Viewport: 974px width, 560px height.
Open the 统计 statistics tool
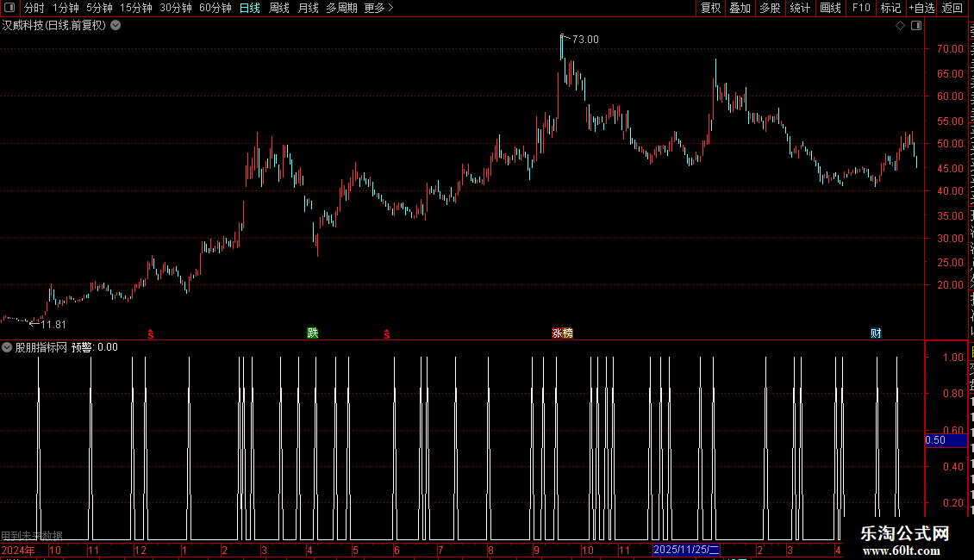click(x=799, y=8)
